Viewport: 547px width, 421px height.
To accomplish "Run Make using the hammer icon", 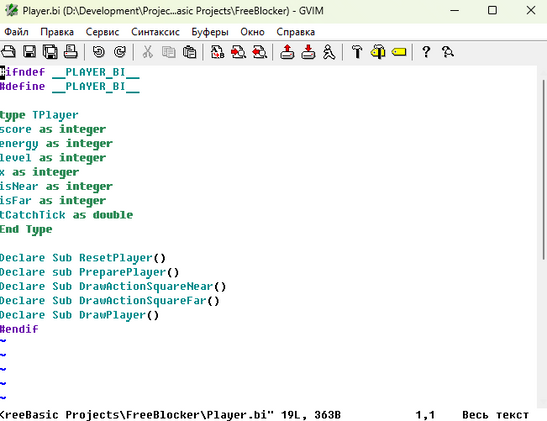I will (x=357, y=52).
